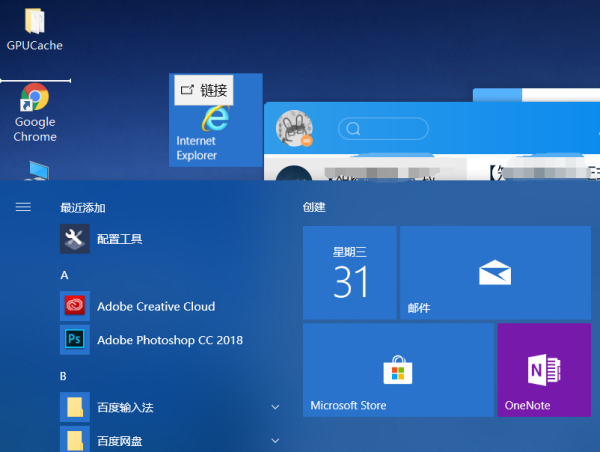Click the envelope icon on mail tile
600x452 pixels.
tap(495, 273)
